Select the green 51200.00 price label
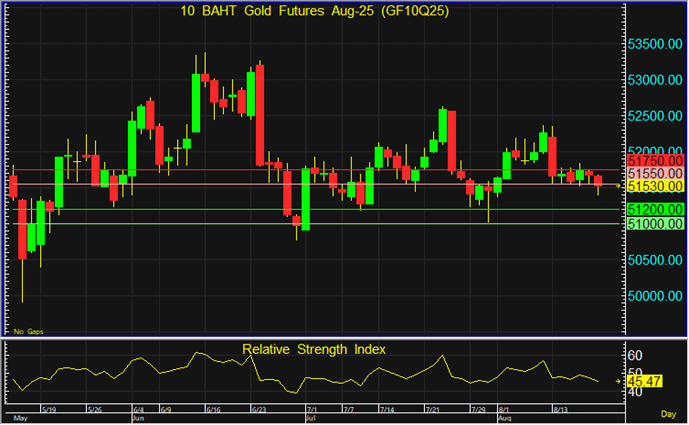The image size is (689, 425). click(x=654, y=209)
